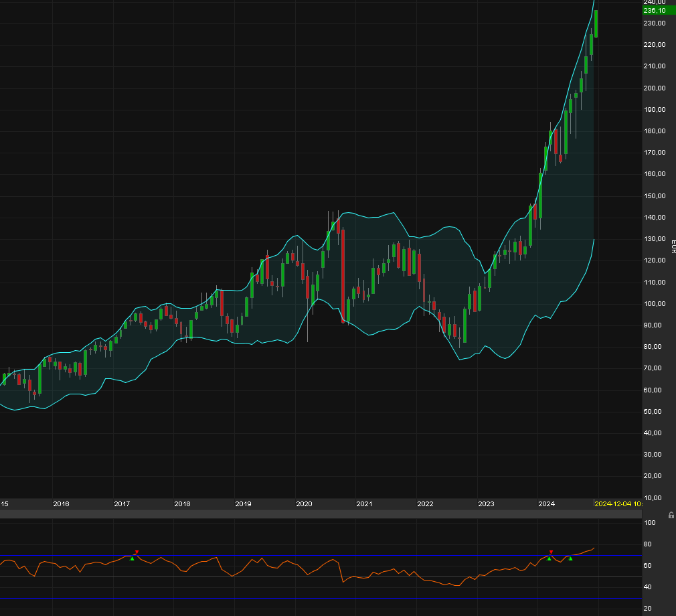The width and height of the screenshot is (676, 616).
Task: Click the rightmost green buy marker in the indicator pane
Action: (x=570, y=559)
